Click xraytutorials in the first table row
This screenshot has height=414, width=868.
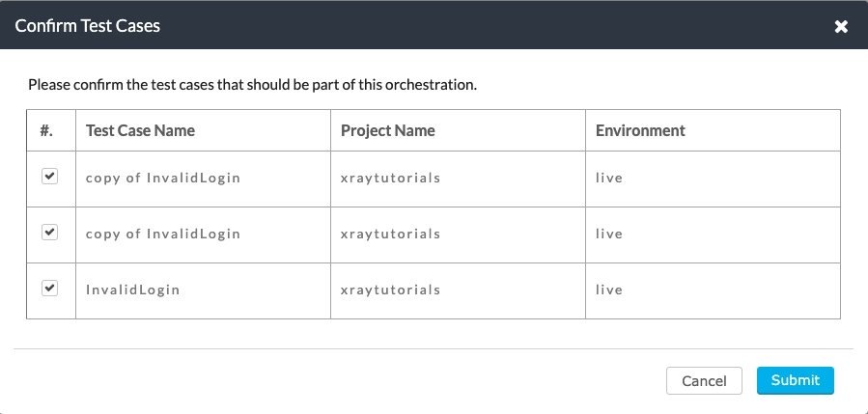click(x=391, y=179)
